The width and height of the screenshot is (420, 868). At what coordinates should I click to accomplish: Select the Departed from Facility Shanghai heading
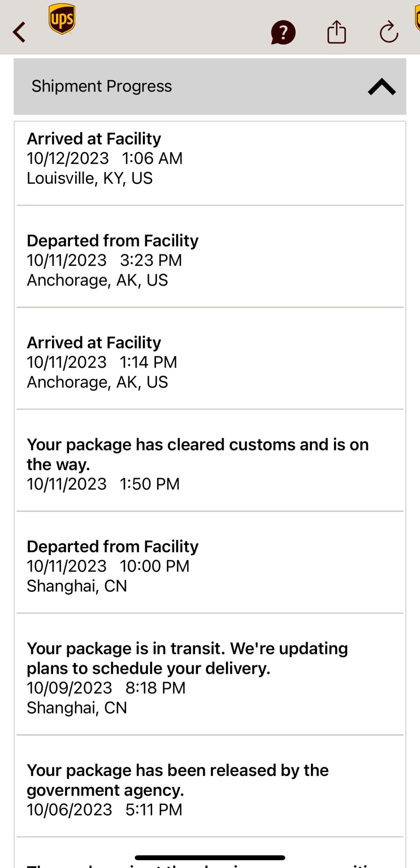click(x=112, y=547)
